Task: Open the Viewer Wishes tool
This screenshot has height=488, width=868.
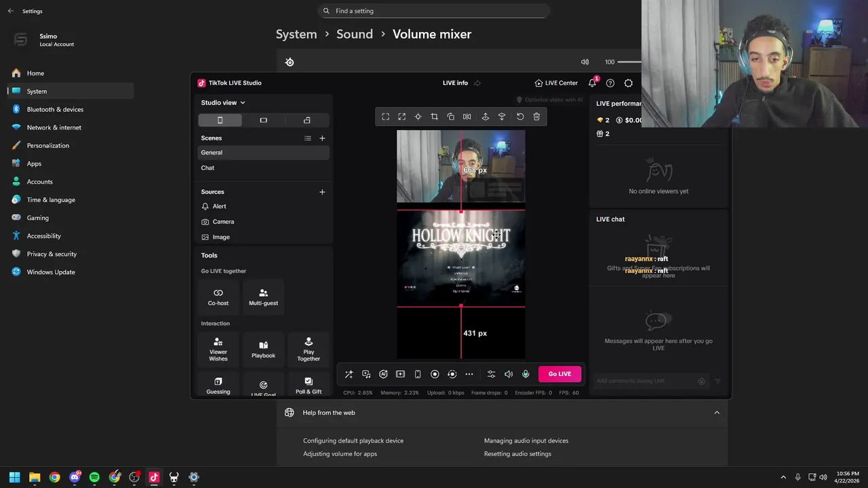Action: pyautogui.click(x=218, y=349)
